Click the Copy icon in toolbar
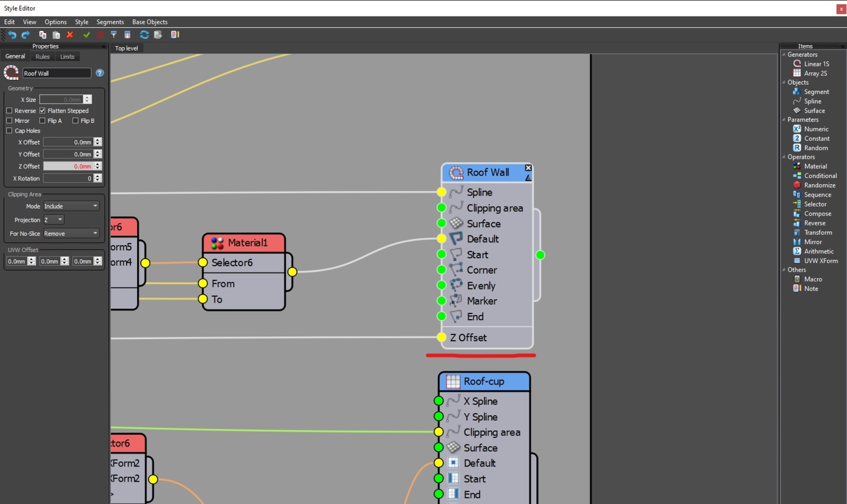The image size is (847, 504). [x=43, y=35]
